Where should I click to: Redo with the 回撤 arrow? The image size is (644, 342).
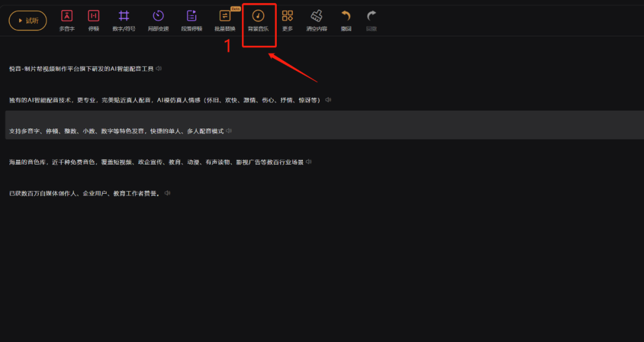pos(371,21)
